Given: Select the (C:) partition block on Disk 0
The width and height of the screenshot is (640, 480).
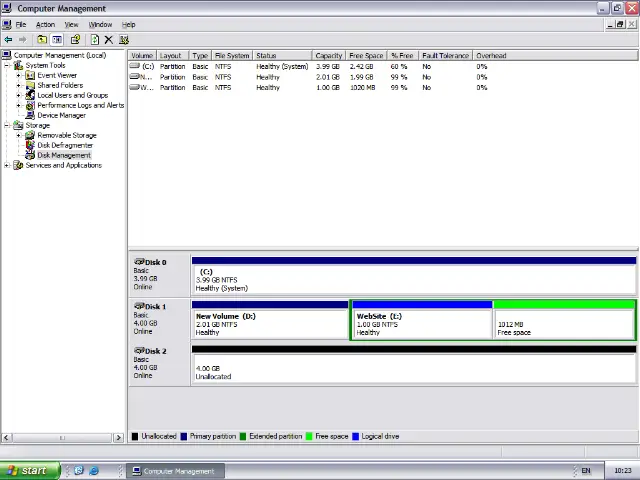Looking at the screenshot, I should [x=413, y=276].
